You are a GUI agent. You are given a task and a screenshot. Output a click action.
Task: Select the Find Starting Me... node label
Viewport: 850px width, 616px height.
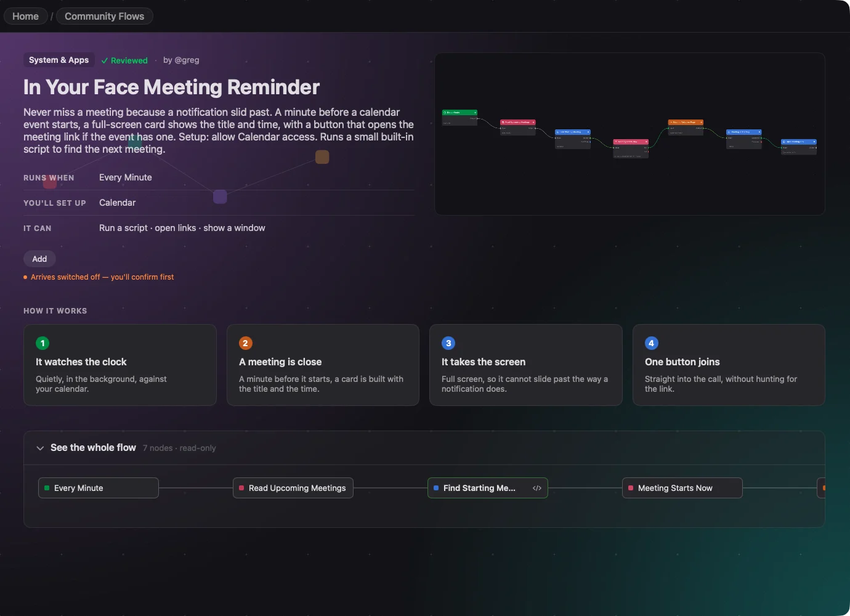pyautogui.click(x=479, y=488)
